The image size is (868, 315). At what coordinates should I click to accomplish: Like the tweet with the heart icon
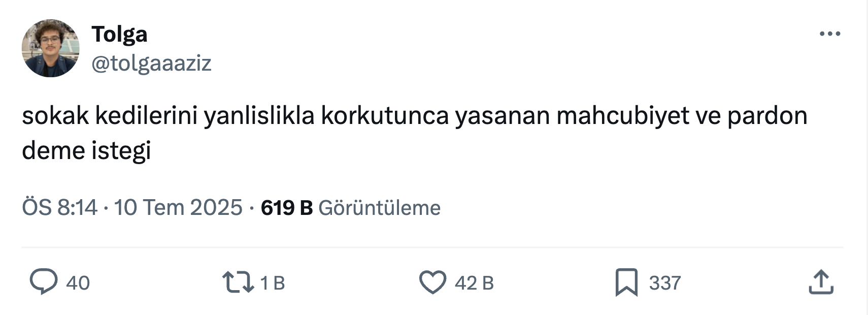click(x=432, y=282)
